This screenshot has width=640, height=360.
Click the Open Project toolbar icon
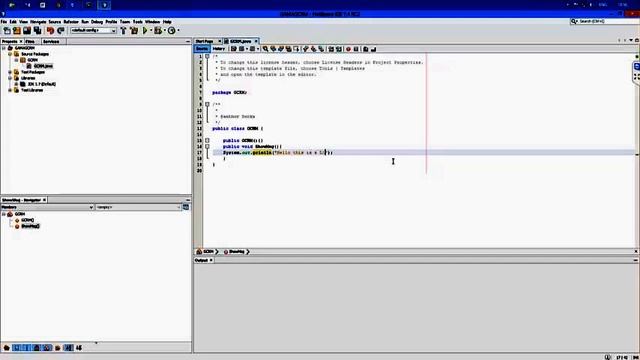tap(27, 31)
